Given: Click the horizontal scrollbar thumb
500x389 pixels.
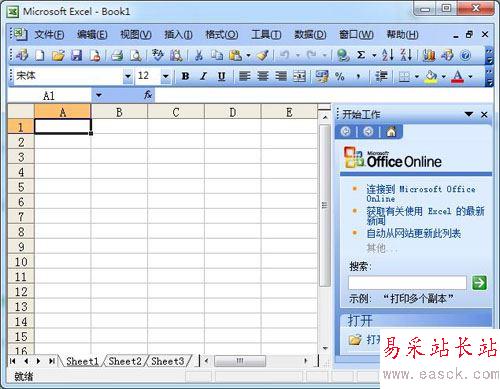Looking at the screenshot, I should (x=240, y=361).
